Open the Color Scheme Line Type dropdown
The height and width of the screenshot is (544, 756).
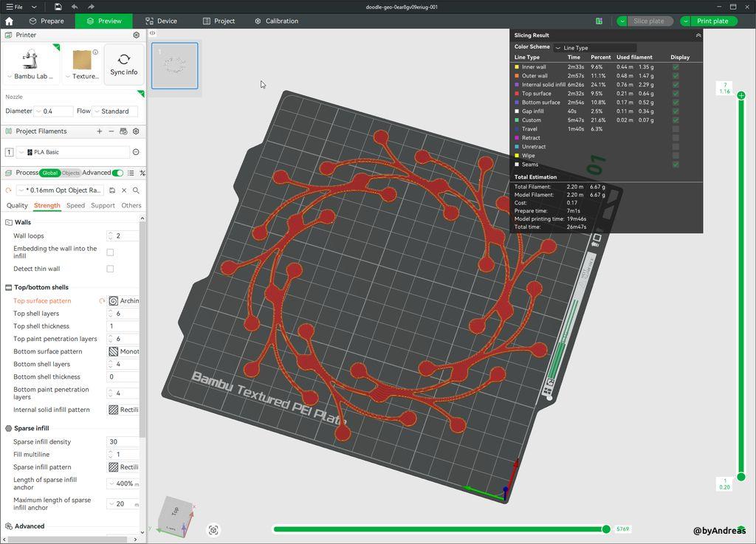point(594,47)
